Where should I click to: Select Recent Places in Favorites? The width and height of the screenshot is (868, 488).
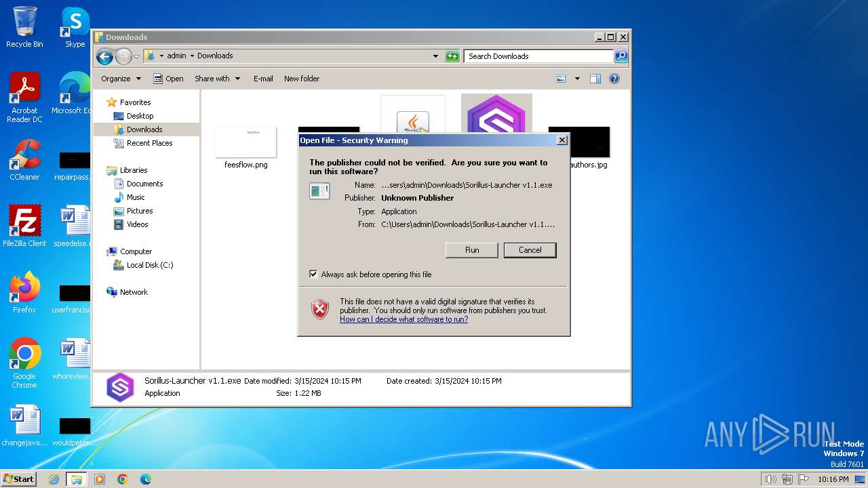pos(149,143)
